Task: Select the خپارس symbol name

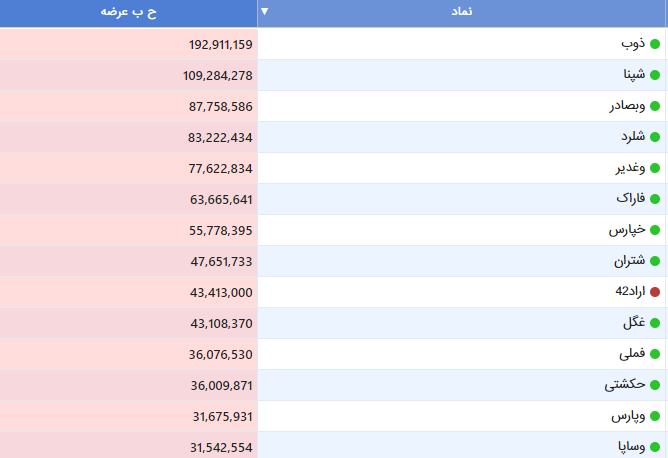Action: point(627,230)
